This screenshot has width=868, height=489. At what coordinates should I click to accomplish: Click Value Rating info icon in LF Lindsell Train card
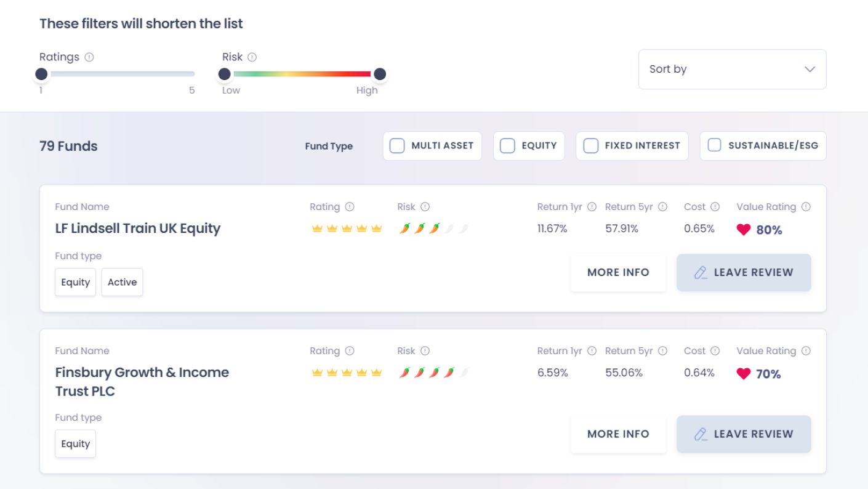pos(806,207)
